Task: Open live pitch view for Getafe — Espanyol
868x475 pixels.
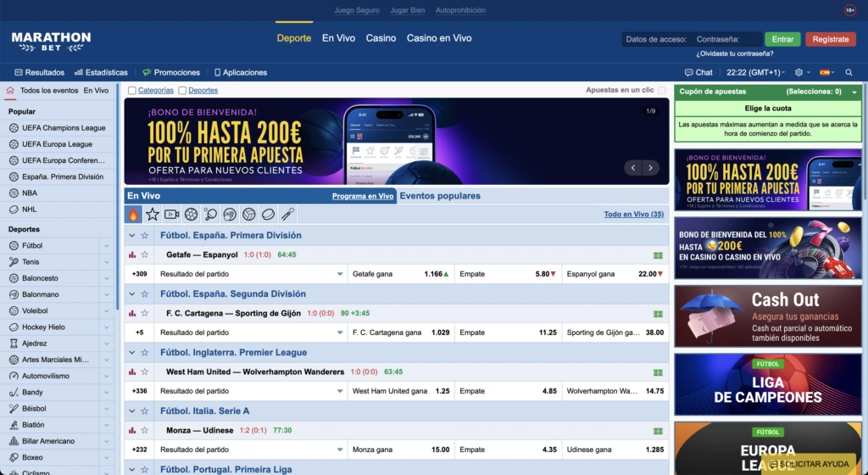Action: [658, 255]
